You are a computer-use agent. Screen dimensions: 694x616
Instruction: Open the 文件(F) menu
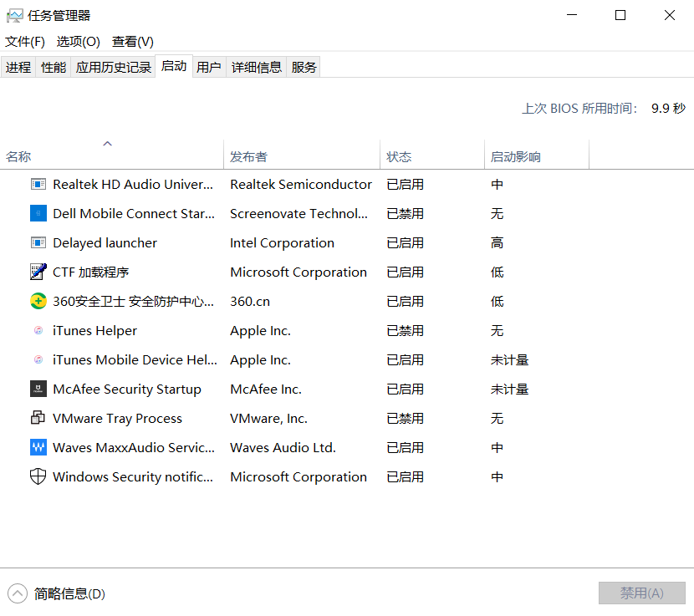pos(25,42)
